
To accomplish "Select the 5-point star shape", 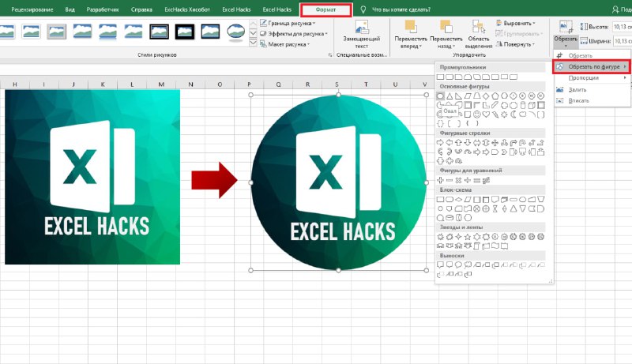I will click(468, 237).
